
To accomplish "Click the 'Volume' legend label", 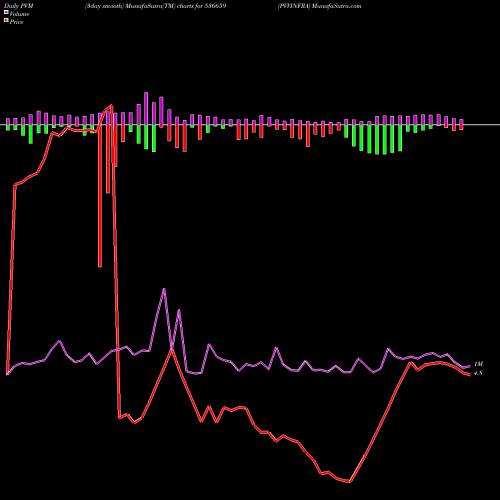I will point(19,14).
